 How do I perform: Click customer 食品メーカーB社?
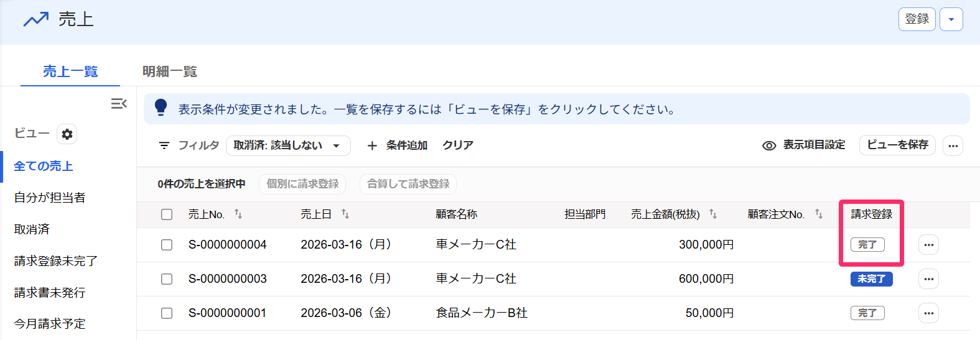(482, 313)
